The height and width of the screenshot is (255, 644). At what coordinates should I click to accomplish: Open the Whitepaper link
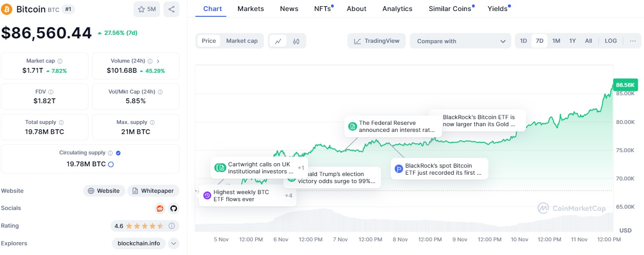click(x=153, y=191)
